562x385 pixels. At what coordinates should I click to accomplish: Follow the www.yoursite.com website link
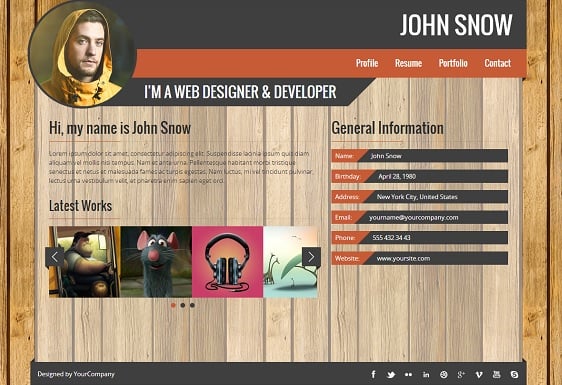(x=403, y=258)
